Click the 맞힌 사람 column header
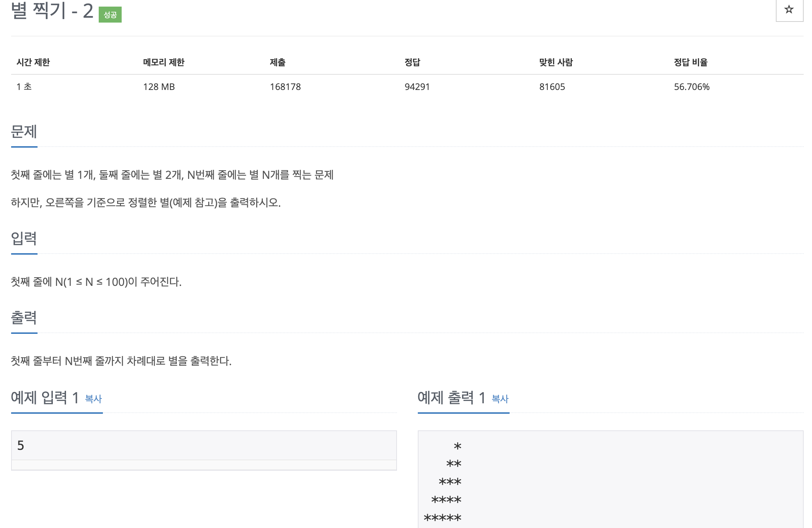 (x=556, y=62)
